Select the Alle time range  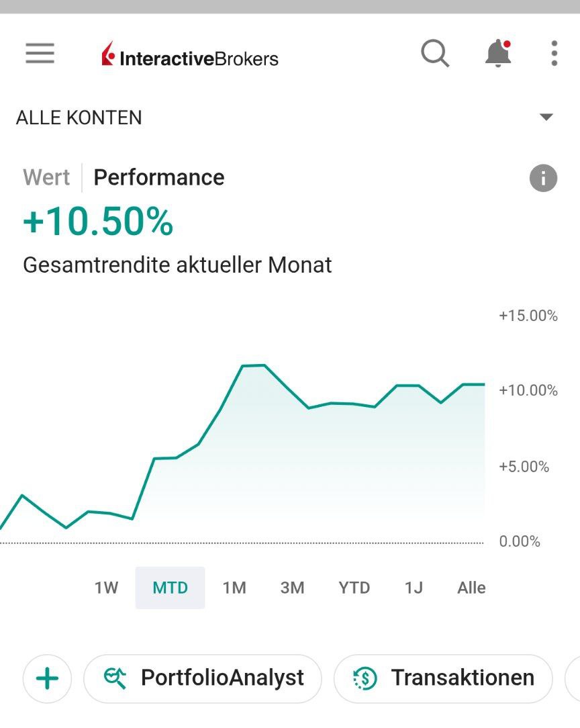471,588
